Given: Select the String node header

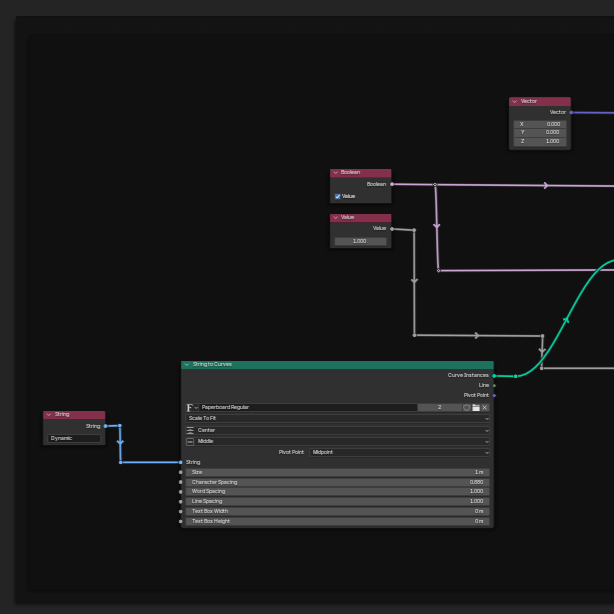Looking at the screenshot, I should click(x=74, y=415).
